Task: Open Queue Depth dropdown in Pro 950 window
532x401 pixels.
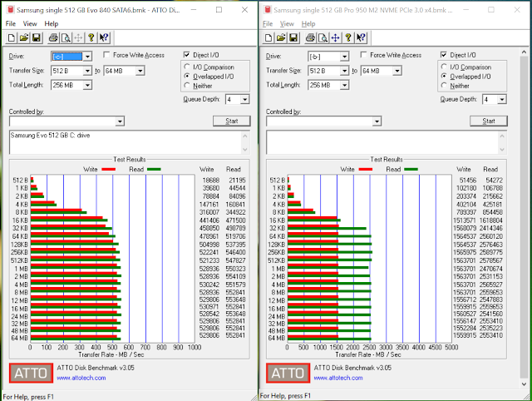Action: [x=502, y=99]
